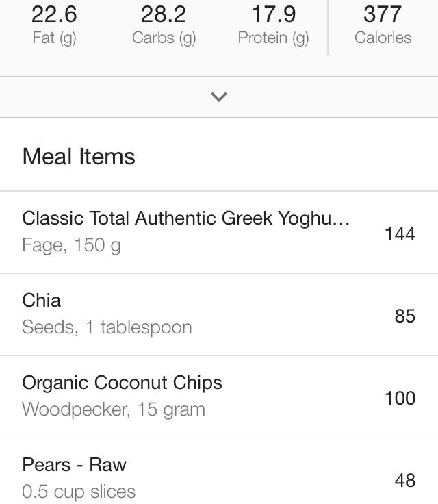Select the Carbs (g) label

point(164,38)
